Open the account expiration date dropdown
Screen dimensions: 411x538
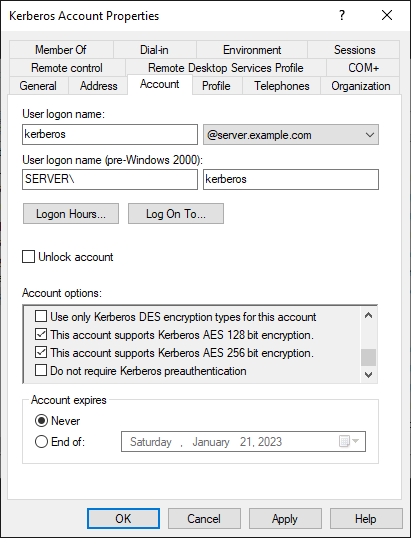coord(355,441)
